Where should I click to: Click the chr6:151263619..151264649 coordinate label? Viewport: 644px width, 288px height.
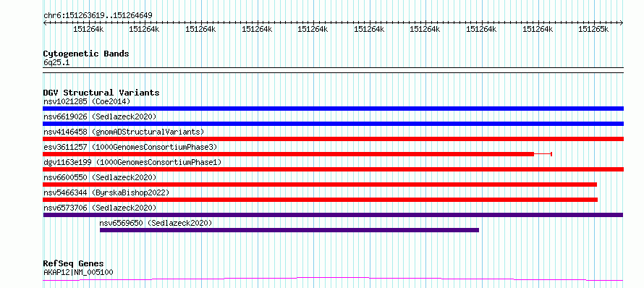coord(98,16)
